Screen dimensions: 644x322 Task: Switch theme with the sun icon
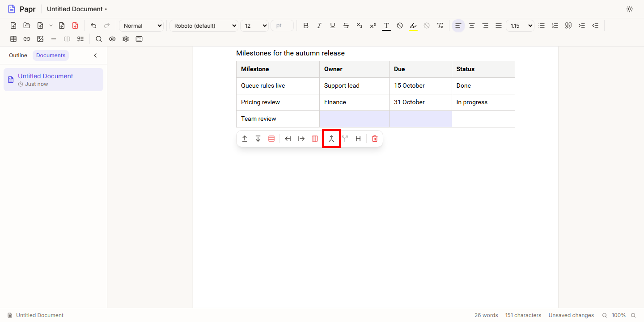click(x=630, y=9)
